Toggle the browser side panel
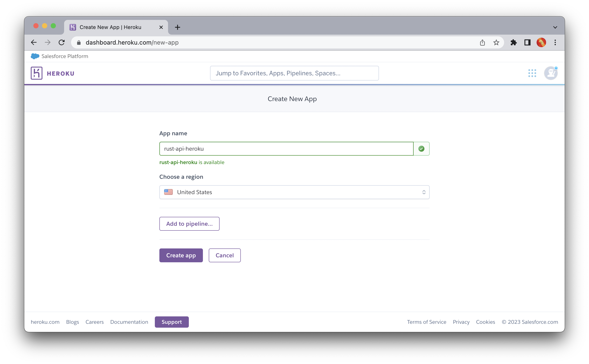This screenshot has height=364, width=589. click(x=527, y=42)
